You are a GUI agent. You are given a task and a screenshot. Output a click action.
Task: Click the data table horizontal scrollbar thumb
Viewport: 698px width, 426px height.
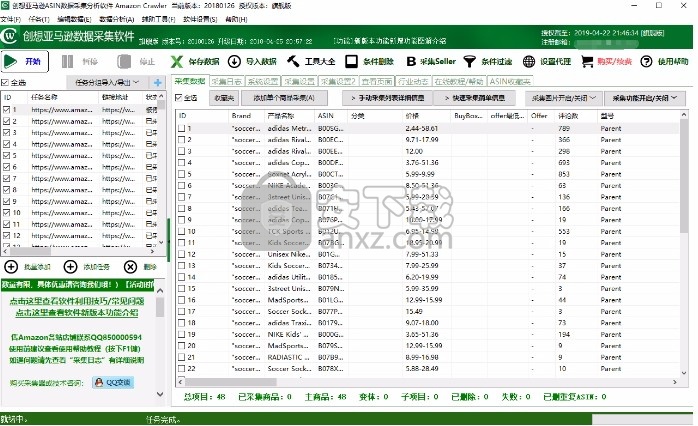coord(231,382)
